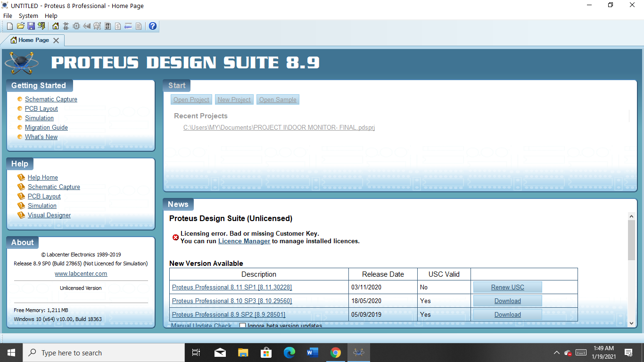644x362 pixels.
Task: Click the Close Project door icon
Action: 41,26
